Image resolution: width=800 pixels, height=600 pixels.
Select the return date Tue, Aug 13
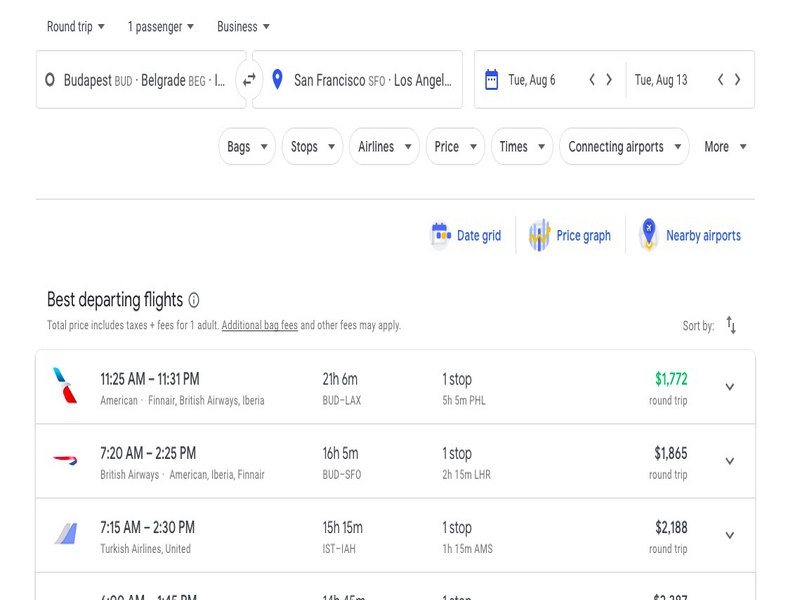661,80
